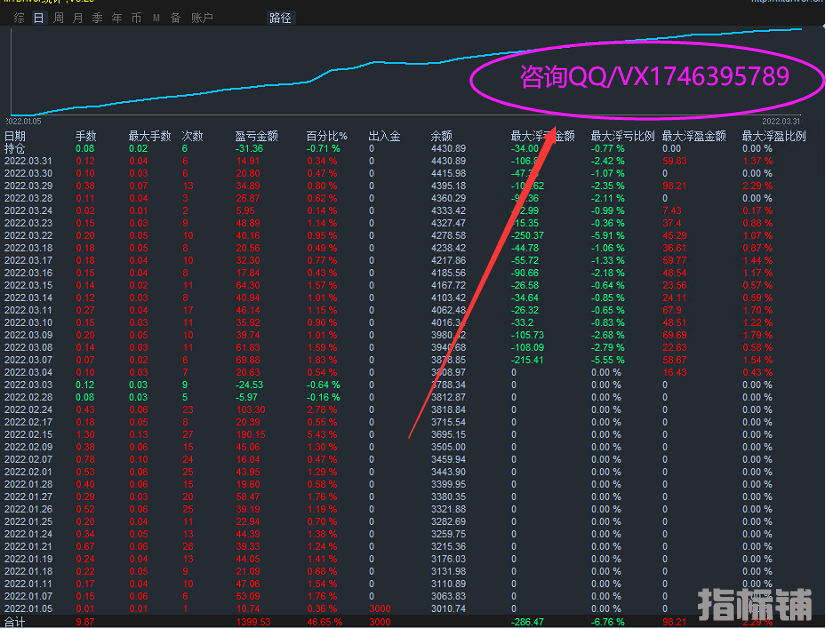Open the 币 currency tab
The image size is (826, 629).
coord(136,18)
